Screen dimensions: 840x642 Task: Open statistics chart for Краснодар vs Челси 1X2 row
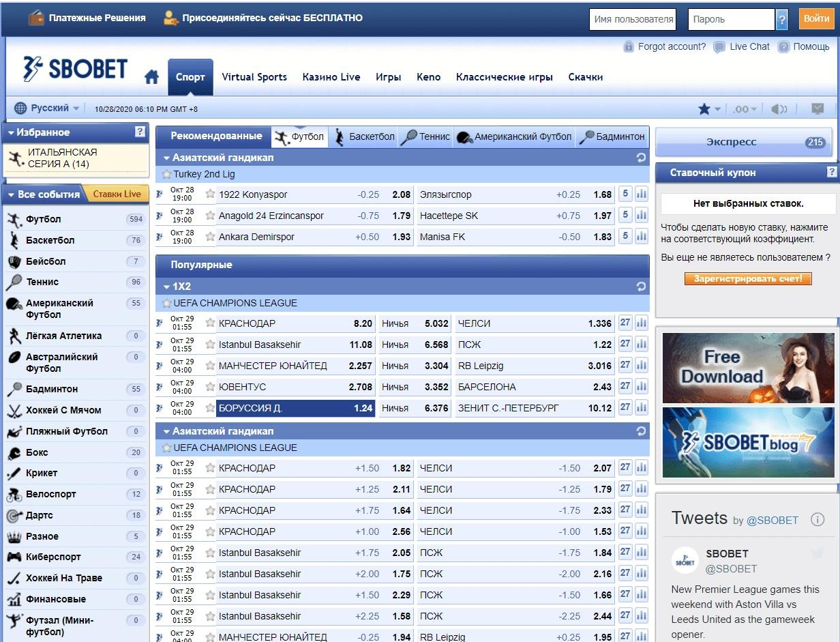click(x=642, y=323)
